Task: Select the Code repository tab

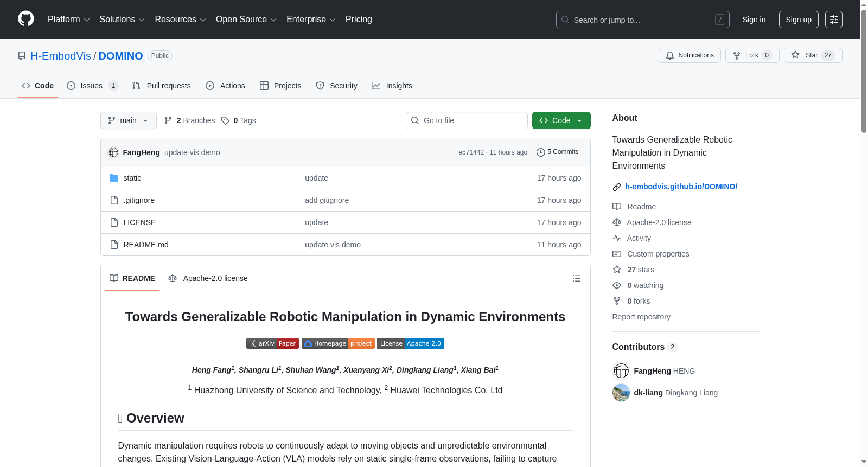Action: (x=38, y=86)
